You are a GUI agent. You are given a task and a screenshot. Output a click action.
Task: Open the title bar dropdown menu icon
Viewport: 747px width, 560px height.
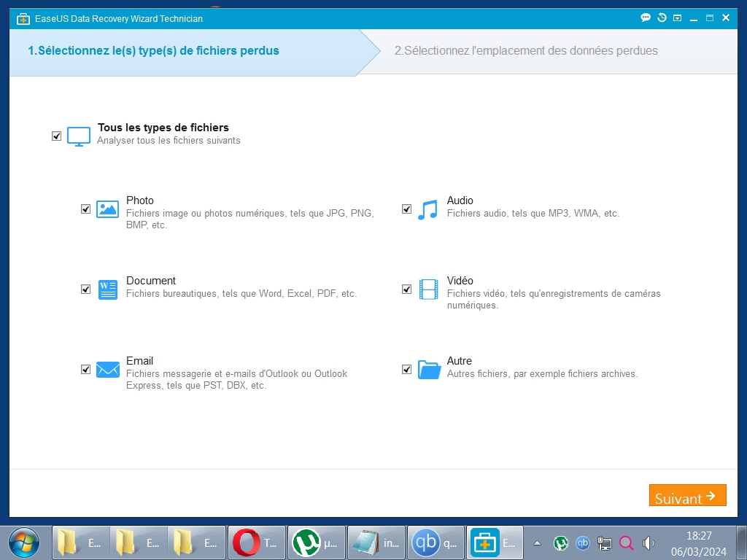pos(678,18)
